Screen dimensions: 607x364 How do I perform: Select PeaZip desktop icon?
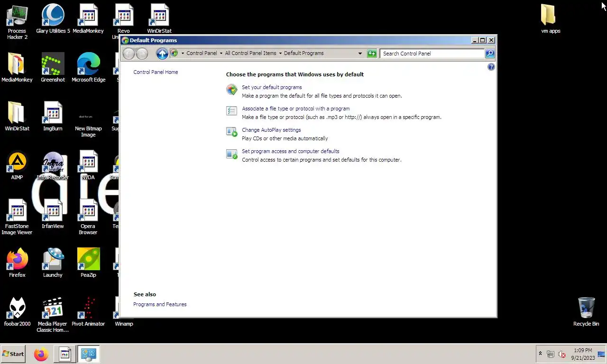tap(88, 263)
